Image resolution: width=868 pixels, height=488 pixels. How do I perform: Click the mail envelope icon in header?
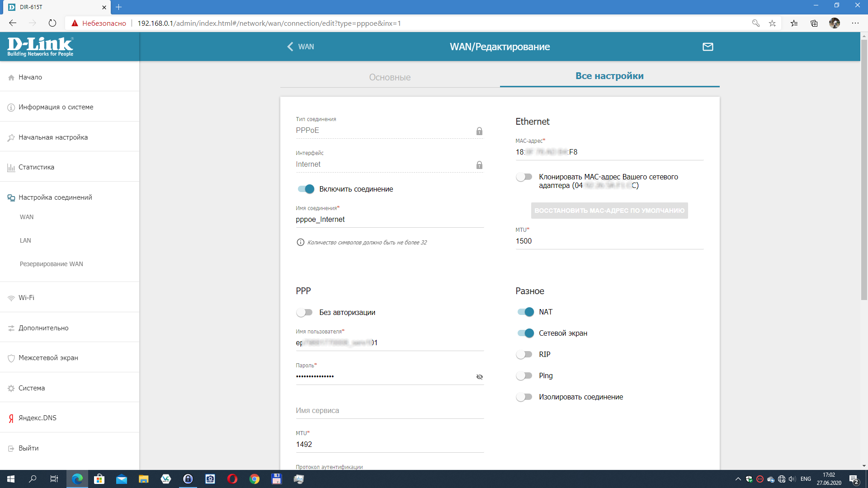pos(708,47)
